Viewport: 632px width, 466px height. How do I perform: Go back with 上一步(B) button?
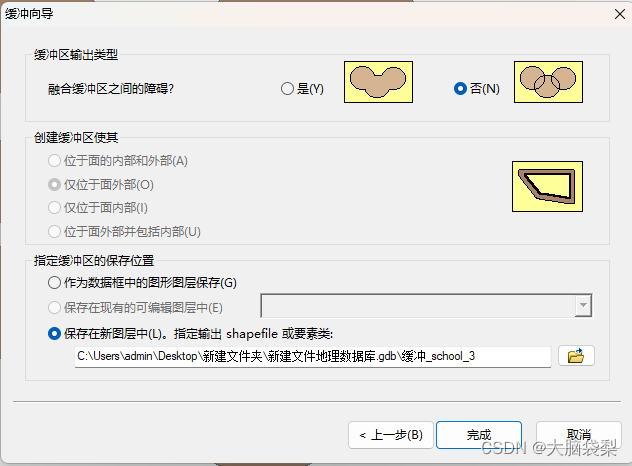(391, 435)
